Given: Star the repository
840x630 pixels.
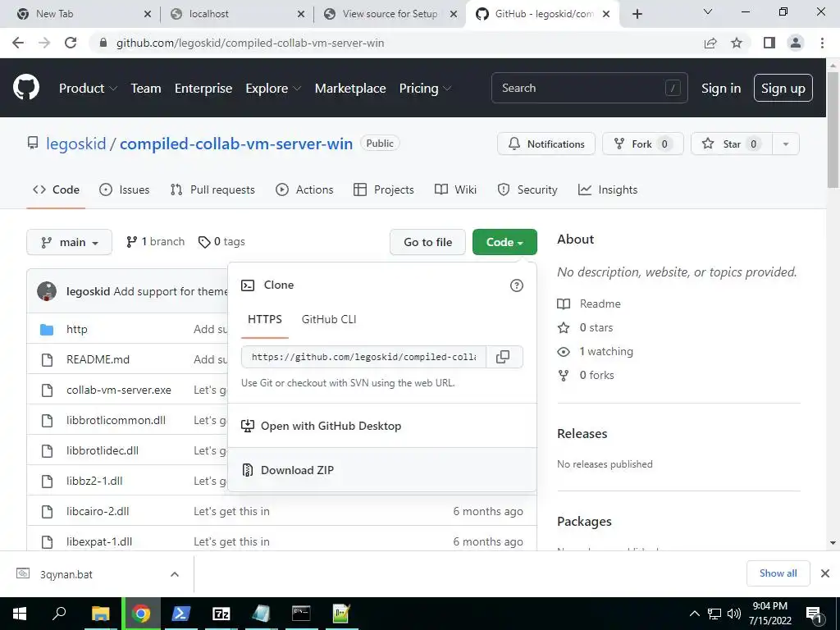Looking at the screenshot, I should point(732,144).
